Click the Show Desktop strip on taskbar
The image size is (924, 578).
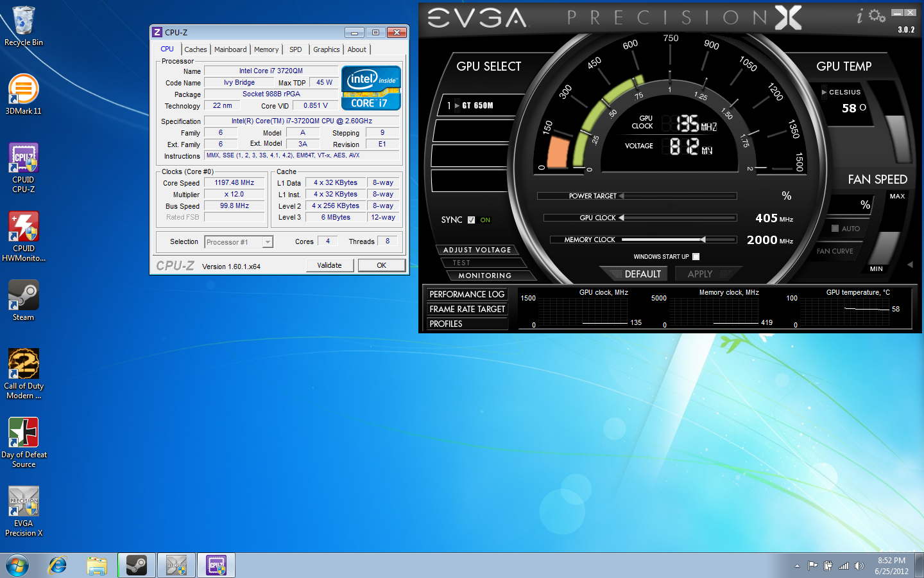pyautogui.click(x=920, y=566)
